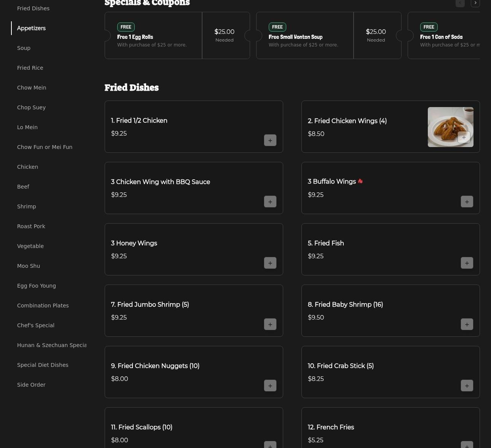Jump to Side Order section

[x=31, y=385]
